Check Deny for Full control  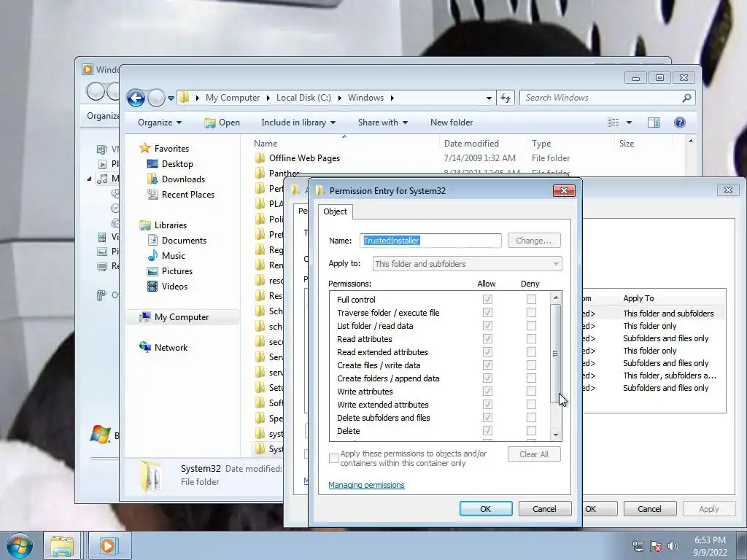click(x=531, y=299)
